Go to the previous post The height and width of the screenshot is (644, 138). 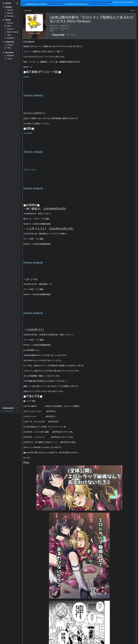[x=28, y=11]
